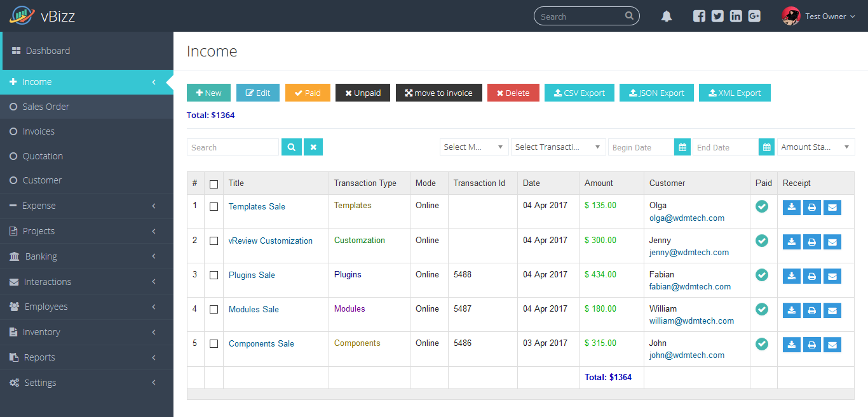The width and height of the screenshot is (868, 417).
Task: Click the green New button
Action: 209,93
